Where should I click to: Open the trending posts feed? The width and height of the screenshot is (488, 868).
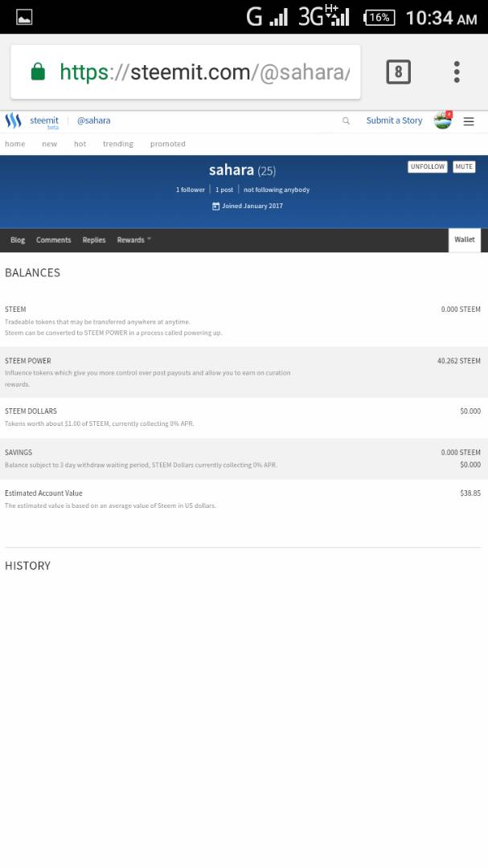(118, 144)
